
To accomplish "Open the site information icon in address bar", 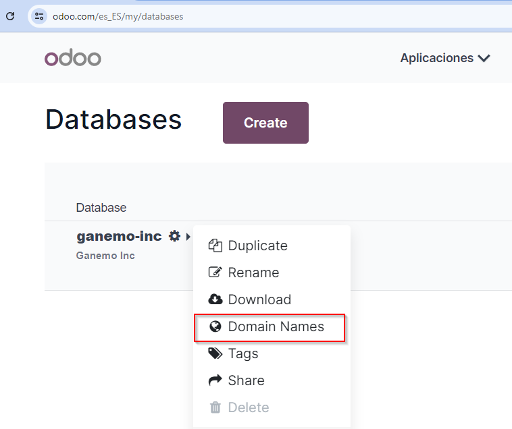I will (39, 16).
